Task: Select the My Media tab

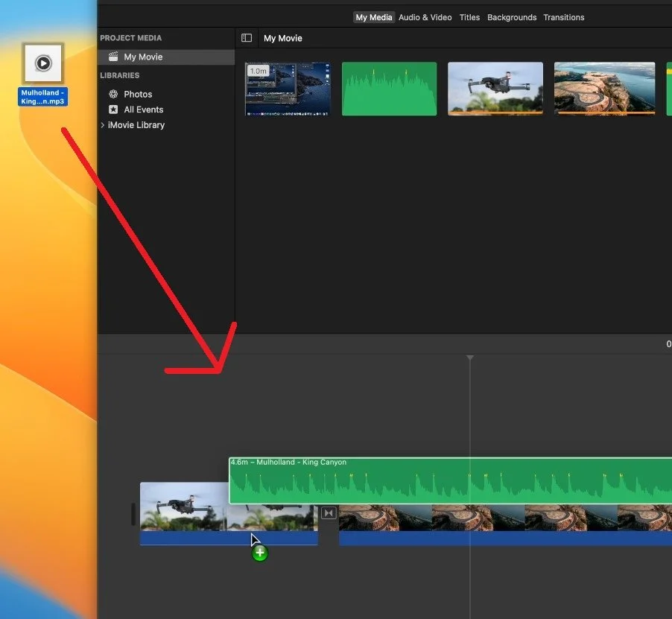Action: (374, 18)
